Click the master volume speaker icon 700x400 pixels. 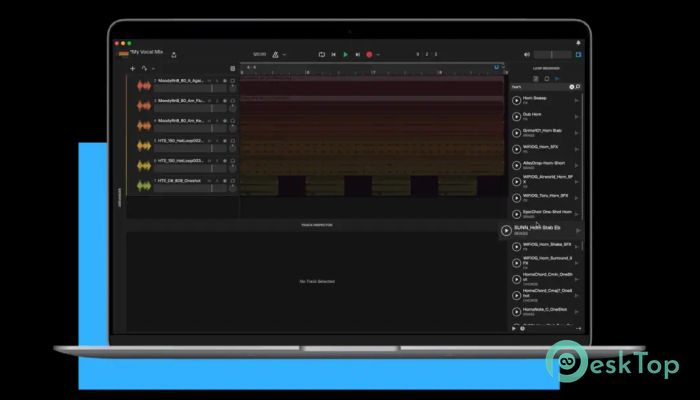[x=527, y=54]
